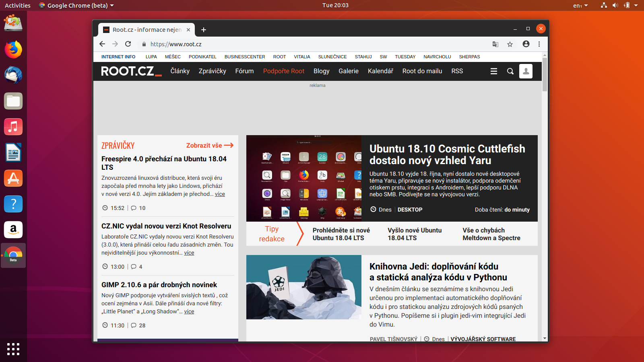This screenshot has height=362, width=644.
Task: Reload the Root.cz page
Action: coord(128,44)
